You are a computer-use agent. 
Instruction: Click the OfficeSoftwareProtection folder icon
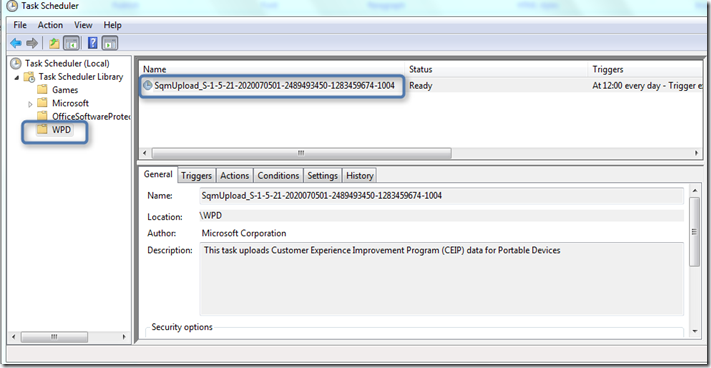(42, 116)
